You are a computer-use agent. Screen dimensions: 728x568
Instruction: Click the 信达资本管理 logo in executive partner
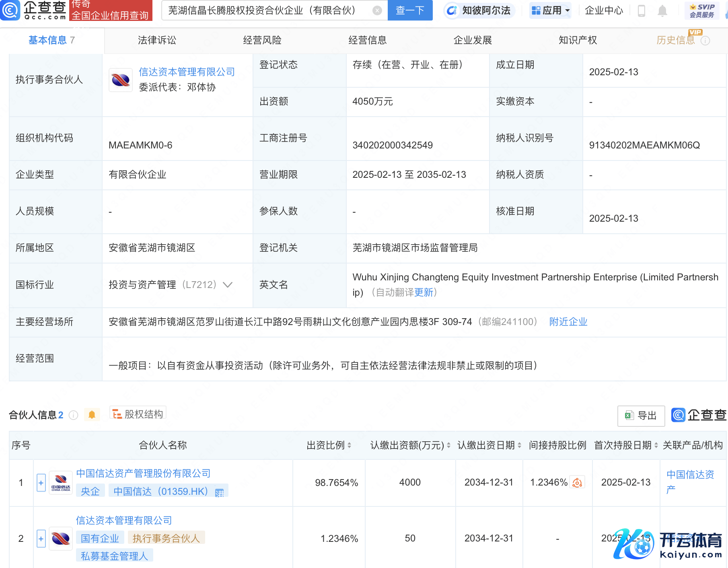click(121, 80)
